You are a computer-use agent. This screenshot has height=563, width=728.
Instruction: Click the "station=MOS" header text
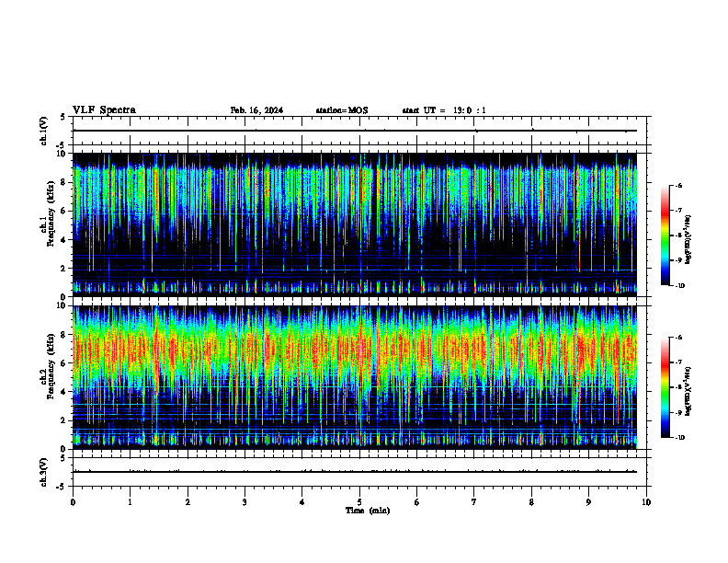[x=342, y=110]
